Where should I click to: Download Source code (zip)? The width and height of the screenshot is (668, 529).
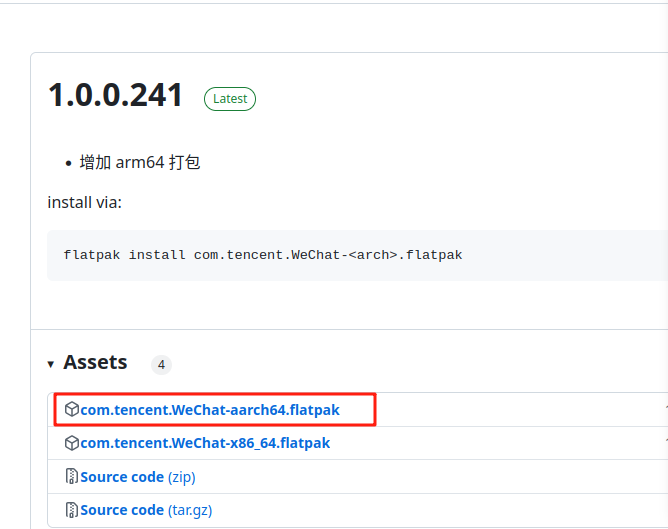click(x=138, y=477)
